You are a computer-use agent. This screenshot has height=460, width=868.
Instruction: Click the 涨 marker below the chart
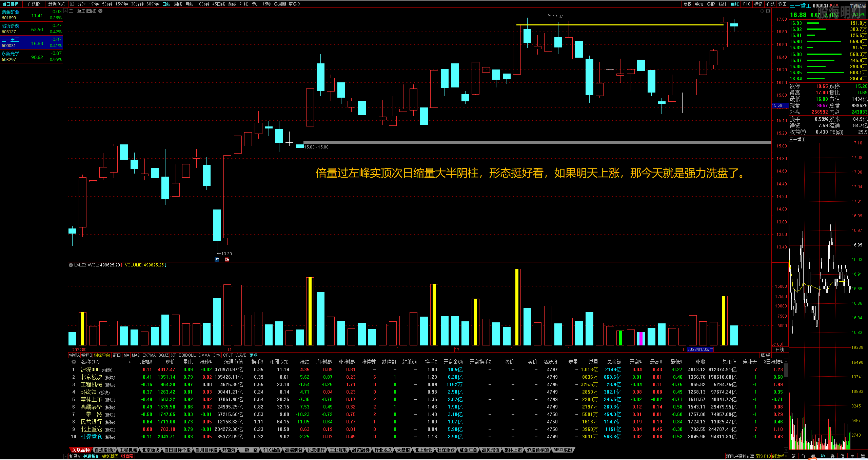[227, 259]
